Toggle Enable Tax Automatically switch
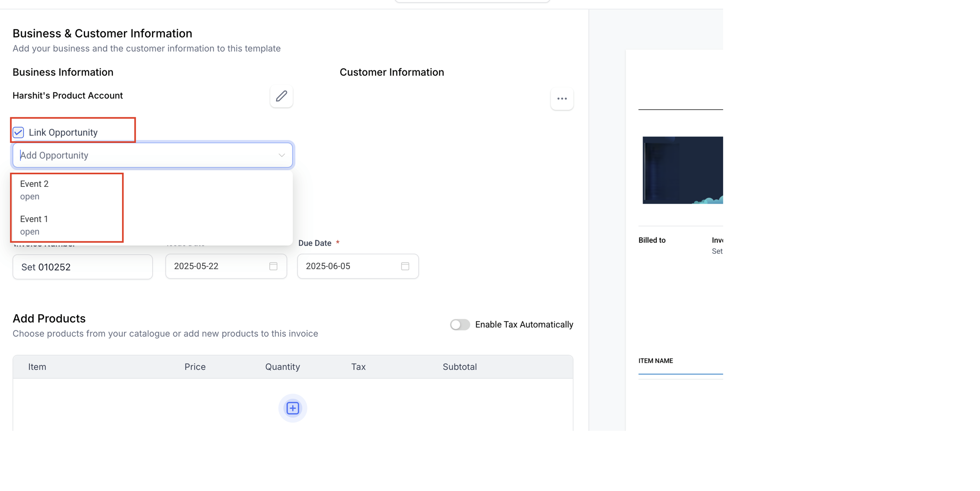The image size is (980, 491). 460,325
